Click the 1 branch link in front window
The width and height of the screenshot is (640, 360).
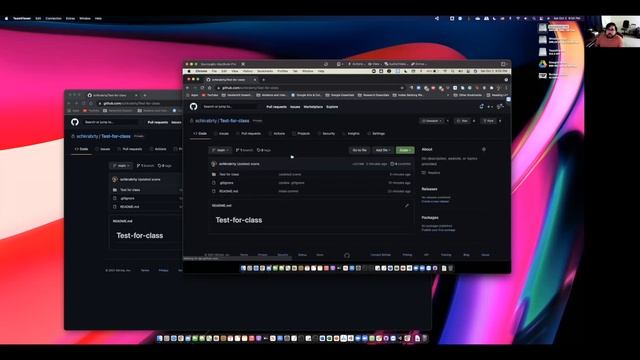tap(244, 150)
